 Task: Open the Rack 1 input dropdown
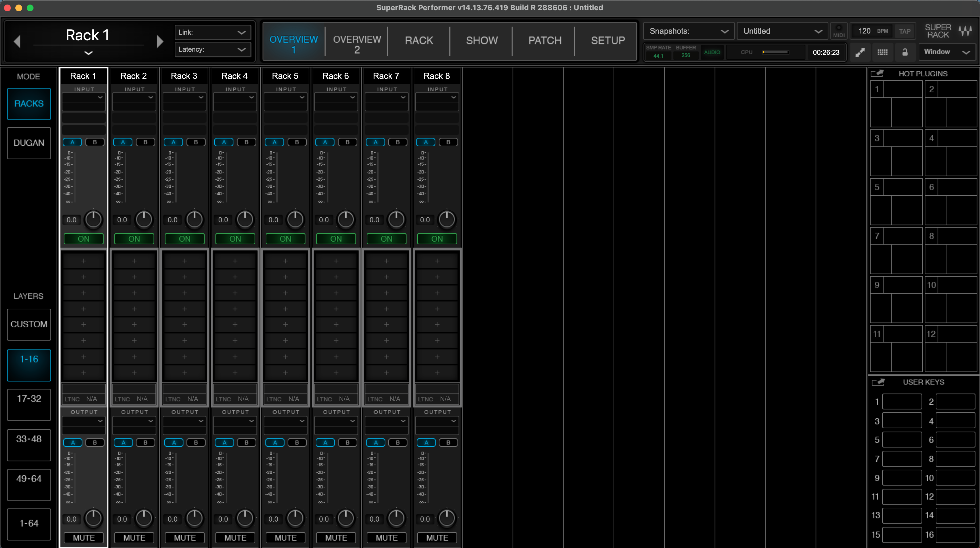pyautogui.click(x=84, y=97)
